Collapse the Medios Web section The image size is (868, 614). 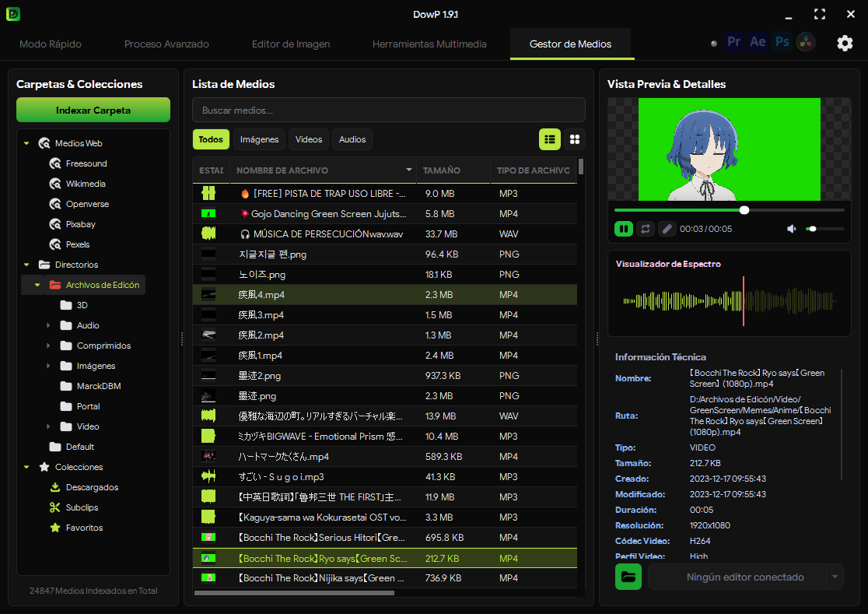[26, 143]
